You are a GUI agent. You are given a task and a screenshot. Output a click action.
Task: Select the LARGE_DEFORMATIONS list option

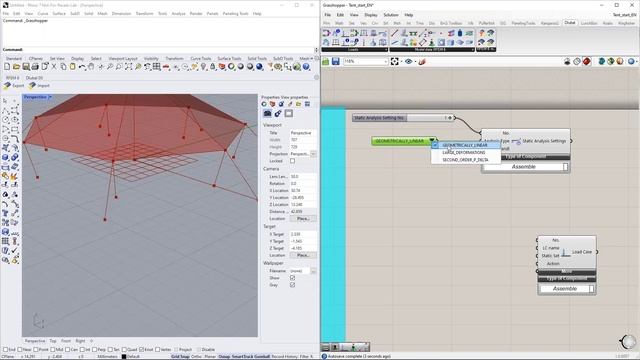[x=465, y=153]
